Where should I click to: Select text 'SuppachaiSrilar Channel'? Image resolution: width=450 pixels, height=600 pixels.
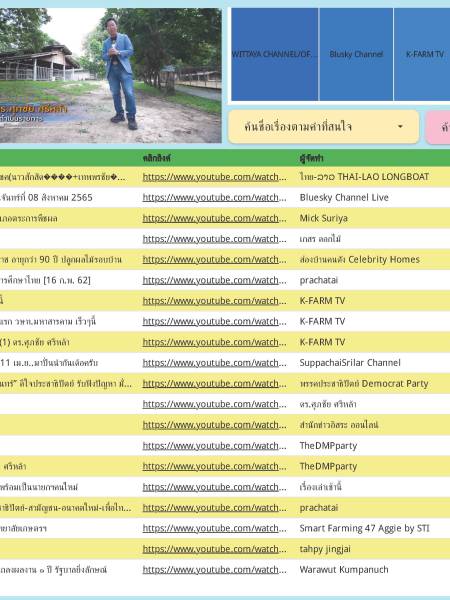pyautogui.click(x=350, y=363)
